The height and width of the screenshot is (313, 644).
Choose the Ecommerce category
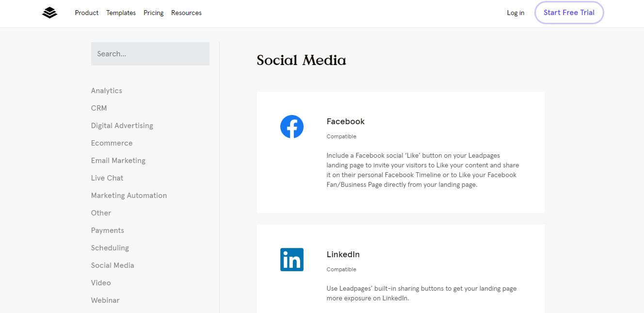[112, 143]
